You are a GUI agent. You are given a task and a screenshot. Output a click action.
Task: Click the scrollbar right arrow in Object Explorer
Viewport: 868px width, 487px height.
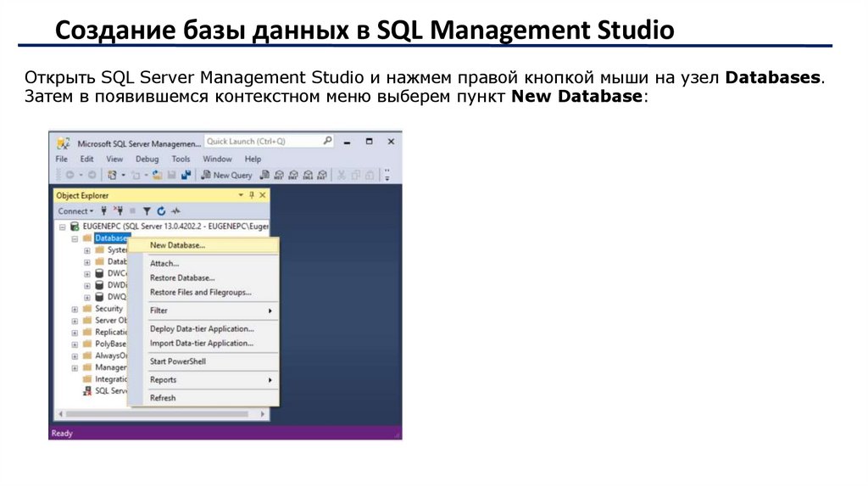click(x=263, y=414)
